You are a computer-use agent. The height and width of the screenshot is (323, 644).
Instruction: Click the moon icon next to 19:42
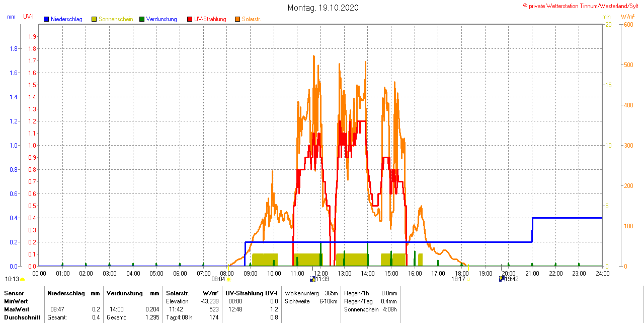501,279
